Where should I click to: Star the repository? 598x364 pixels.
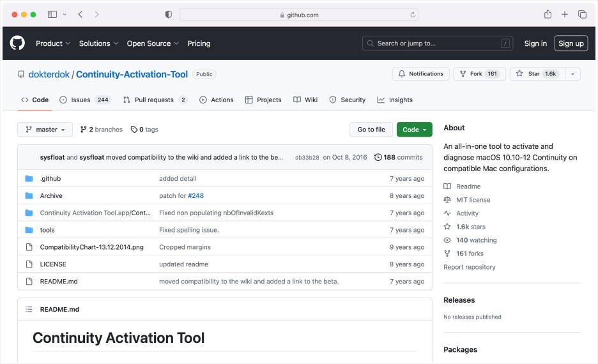point(537,74)
